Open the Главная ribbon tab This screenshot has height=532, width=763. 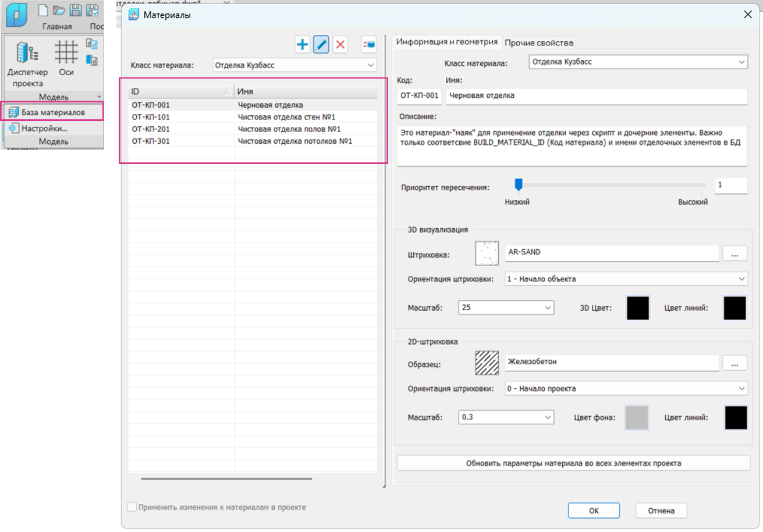point(57,26)
